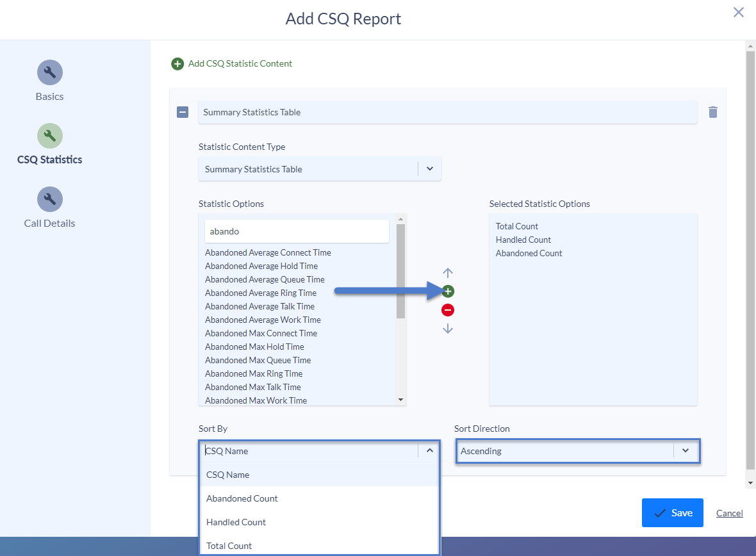The width and height of the screenshot is (756, 556).
Task: Click the Save button
Action: coord(672,512)
